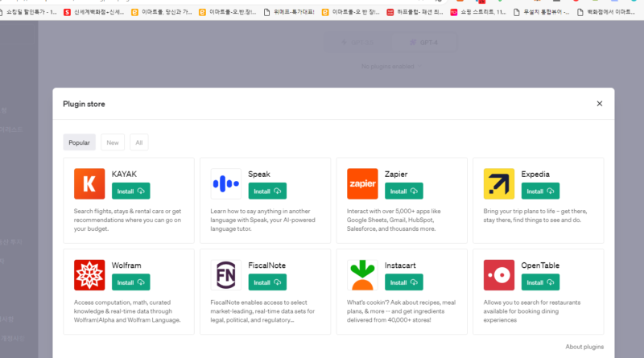Click the OpenTable plugin logo icon
644x358 pixels.
coord(499,274)
